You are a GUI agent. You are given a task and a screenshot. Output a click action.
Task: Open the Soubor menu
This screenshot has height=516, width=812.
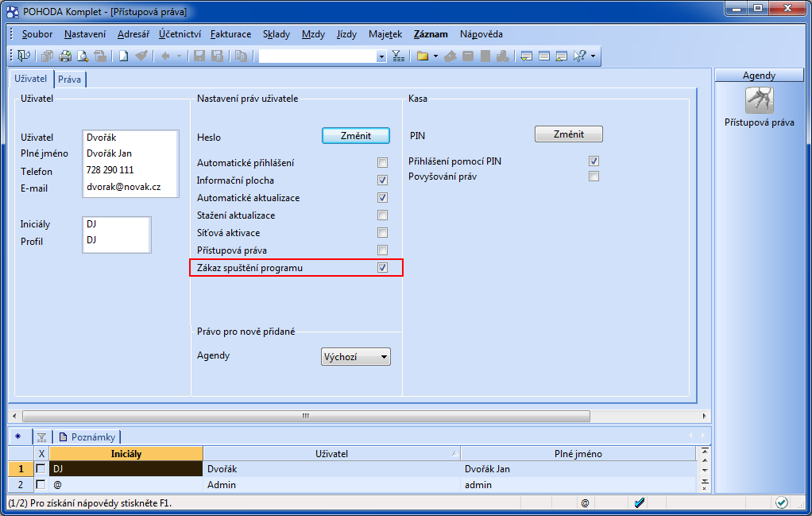37,34
